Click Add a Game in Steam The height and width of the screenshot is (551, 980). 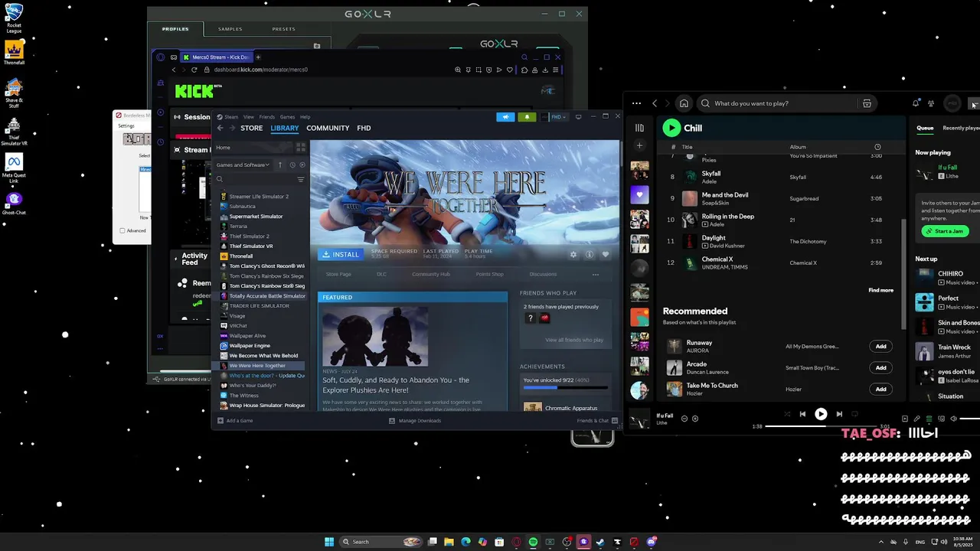[235, 420]
